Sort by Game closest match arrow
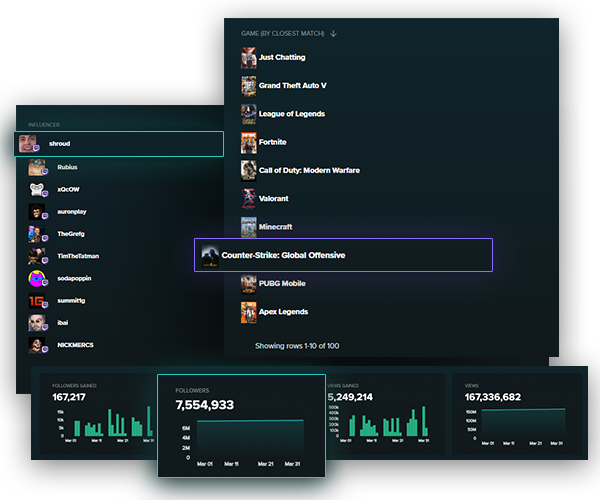The image size is (600, 500). tap(333, 33)
